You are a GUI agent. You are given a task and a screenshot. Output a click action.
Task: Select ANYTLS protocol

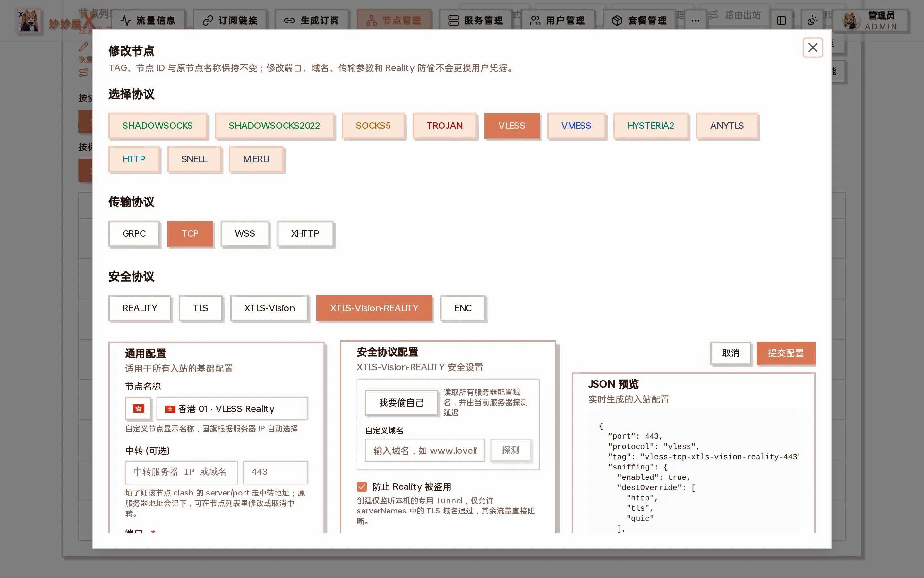(727, 126)
